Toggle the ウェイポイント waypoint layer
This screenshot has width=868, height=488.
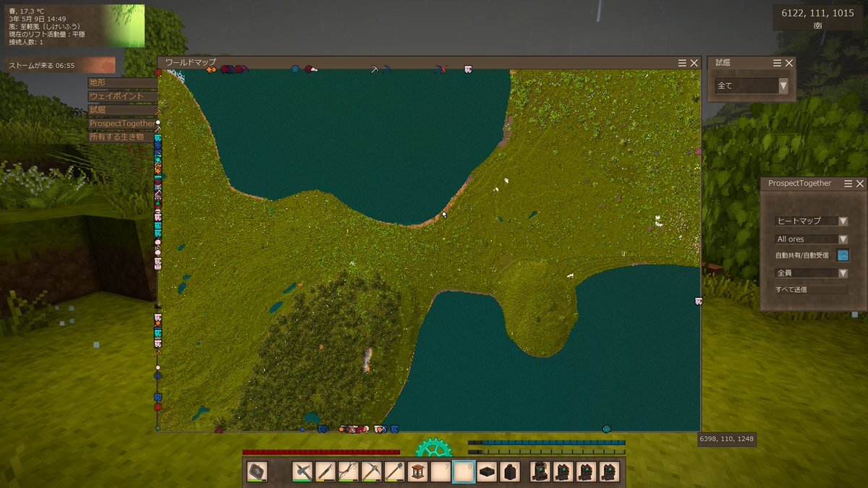(x=122, y=96)
